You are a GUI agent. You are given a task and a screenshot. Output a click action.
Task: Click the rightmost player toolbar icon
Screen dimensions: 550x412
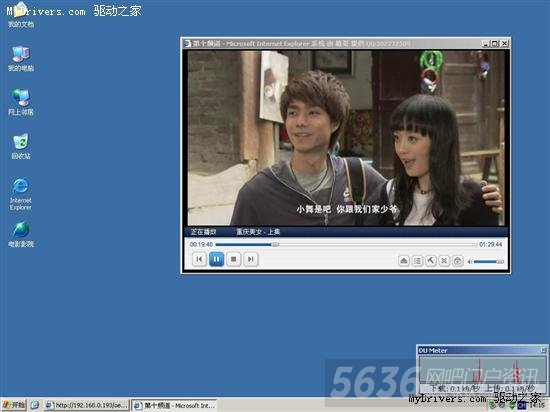[x=457, y=261]
